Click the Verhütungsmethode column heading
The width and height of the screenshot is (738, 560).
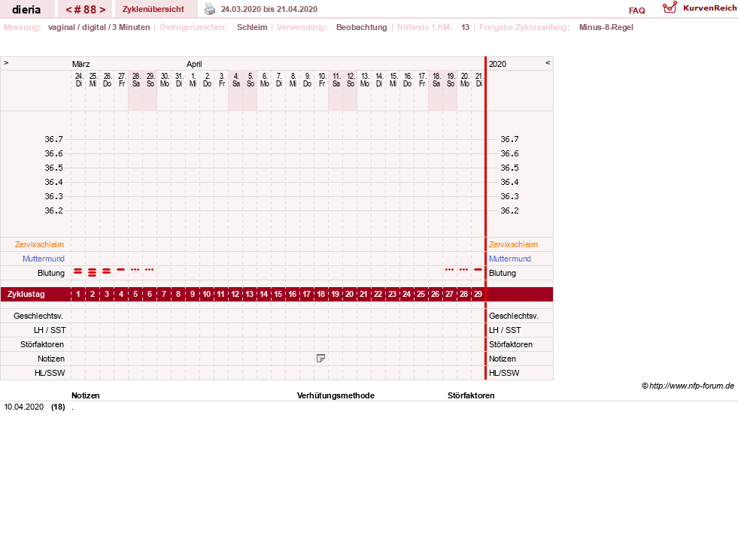click(x=336, y=395)
